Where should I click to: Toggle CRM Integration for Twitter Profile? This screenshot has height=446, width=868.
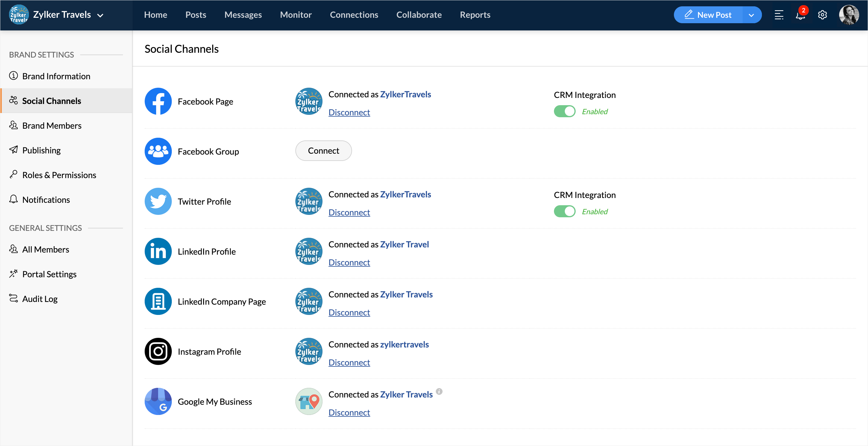pyautogui.click(x=565, y=212)
